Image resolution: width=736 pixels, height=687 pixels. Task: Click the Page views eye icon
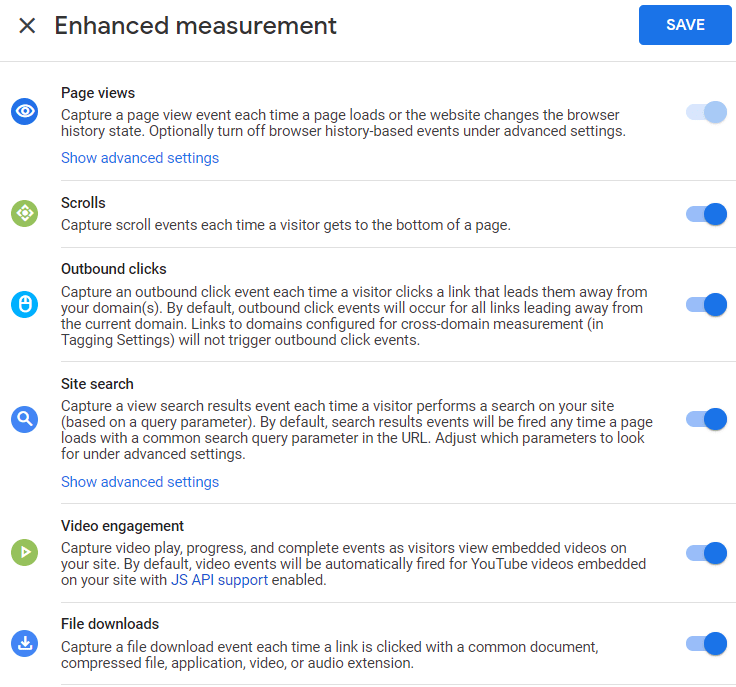(24, 111)
